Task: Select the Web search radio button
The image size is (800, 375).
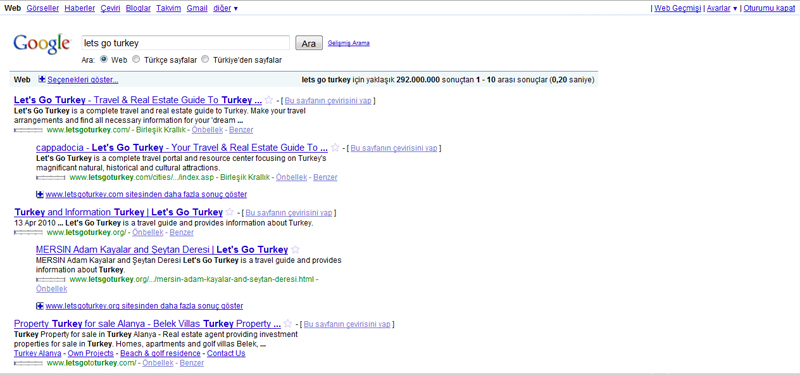Action: pyautogui.click(x=104, y=59)
